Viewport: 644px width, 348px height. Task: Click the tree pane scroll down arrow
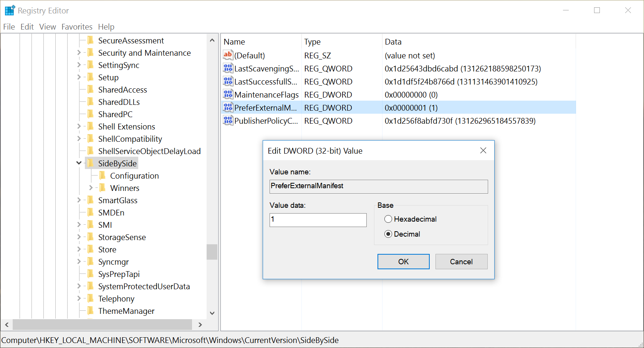click(x=212, y=313)
